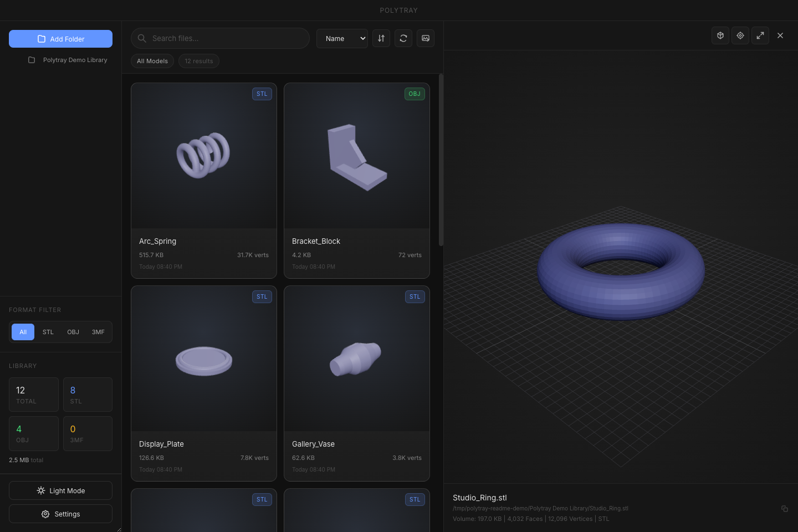Click the 0 3MF library stat

88,433
